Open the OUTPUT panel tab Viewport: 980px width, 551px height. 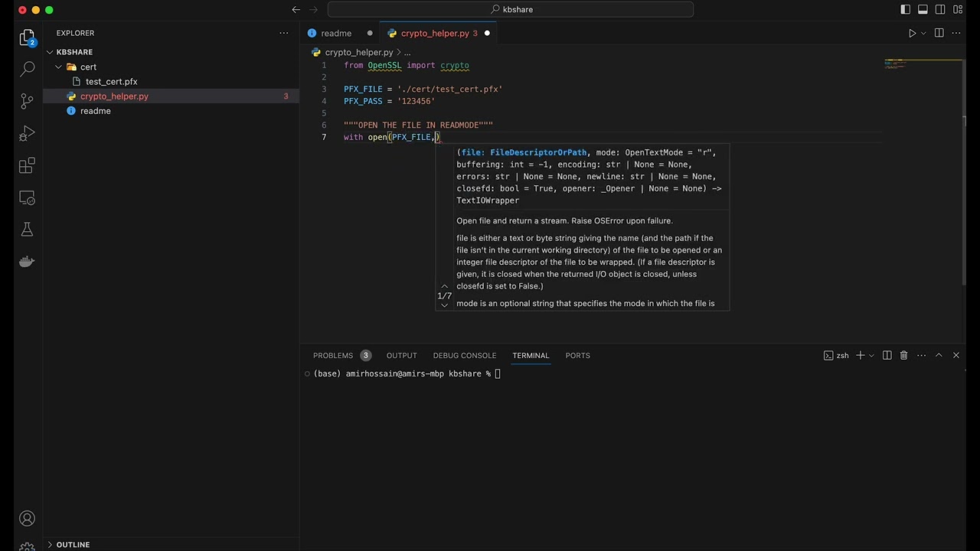point(401,355)
